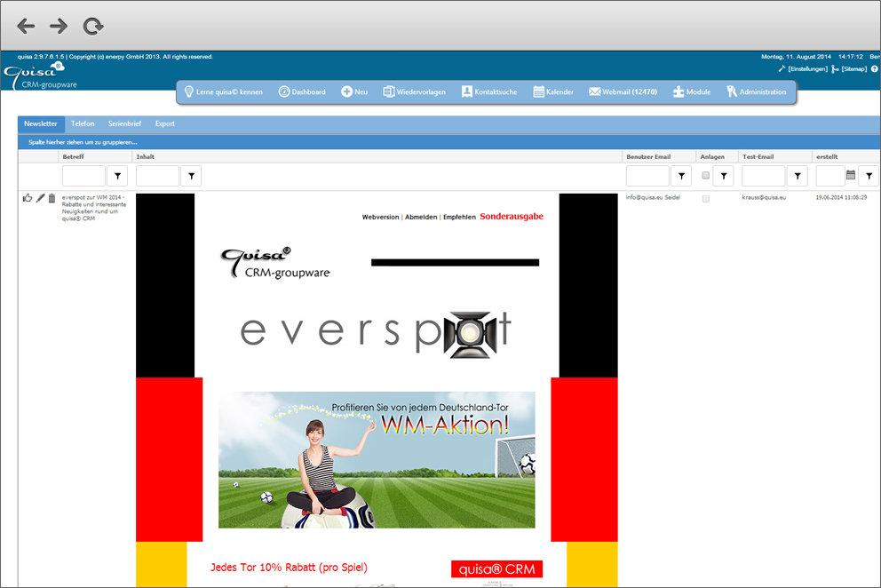Image resolution: width=881 pixels, height=588 pixels.
Task: Click Jedes Tor 10% Rabatt text
Action: (x=289, y=568)
